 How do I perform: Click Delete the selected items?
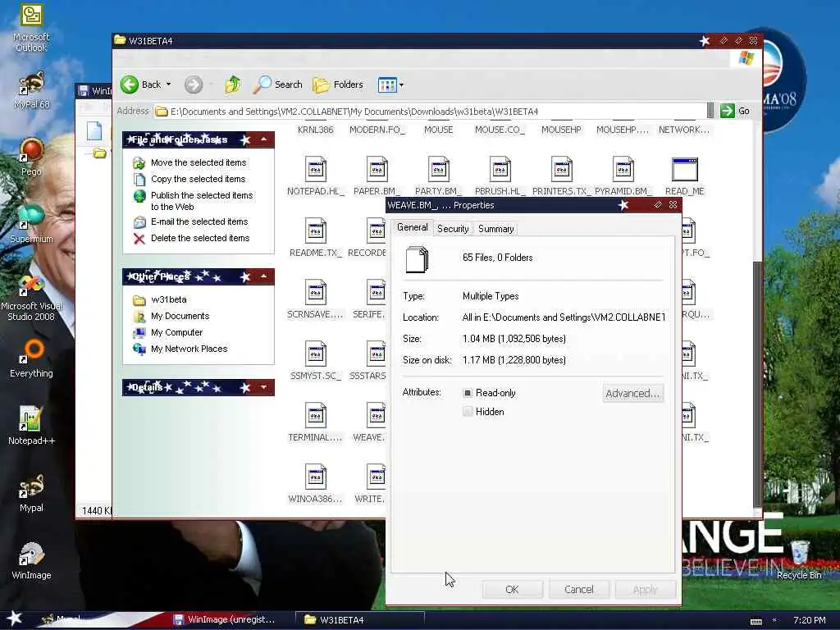[200, 238]
